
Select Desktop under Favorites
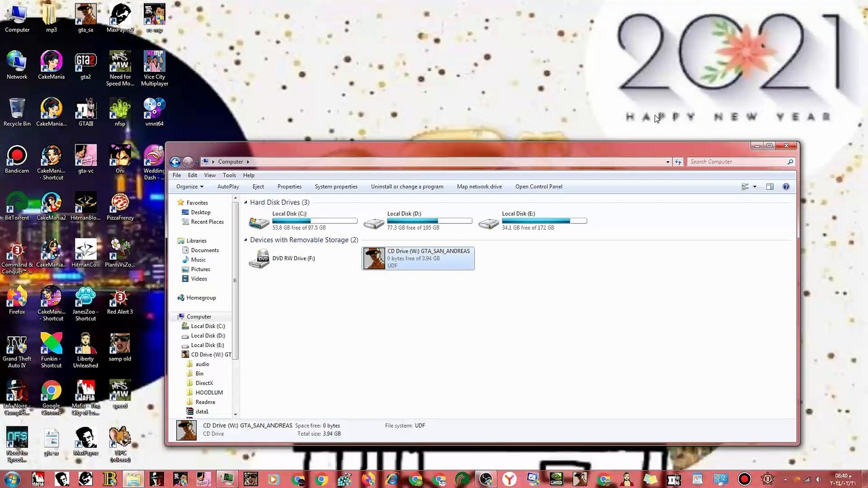(x=201, y=212)
